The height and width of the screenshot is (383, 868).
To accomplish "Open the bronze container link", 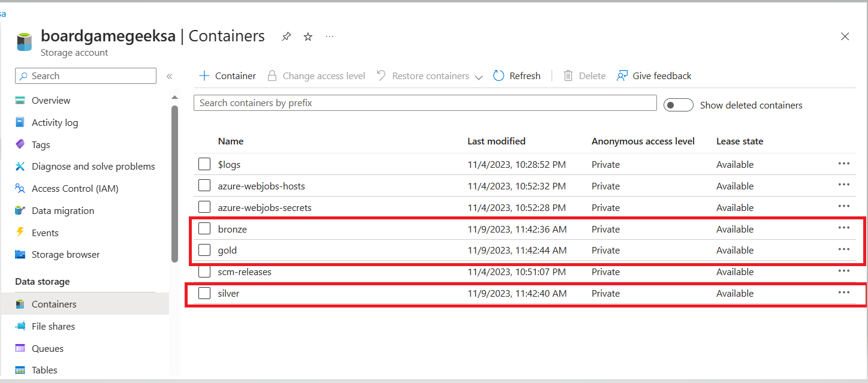I will point(233,229).
